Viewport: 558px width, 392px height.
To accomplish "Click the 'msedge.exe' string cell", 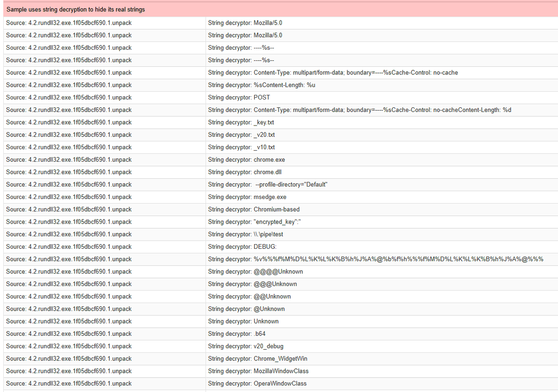I will tap(382, 197).
